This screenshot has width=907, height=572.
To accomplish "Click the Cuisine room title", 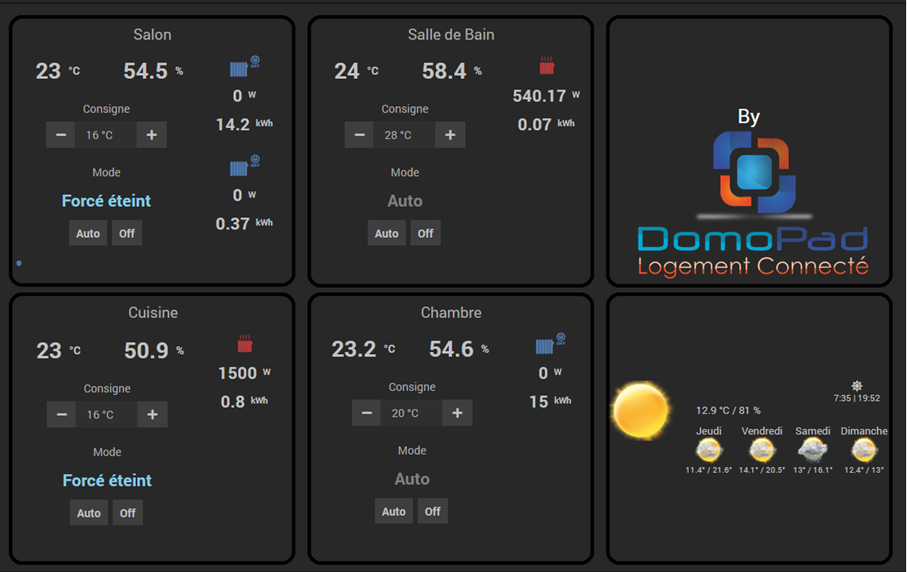I will click(x=153, y=312).
